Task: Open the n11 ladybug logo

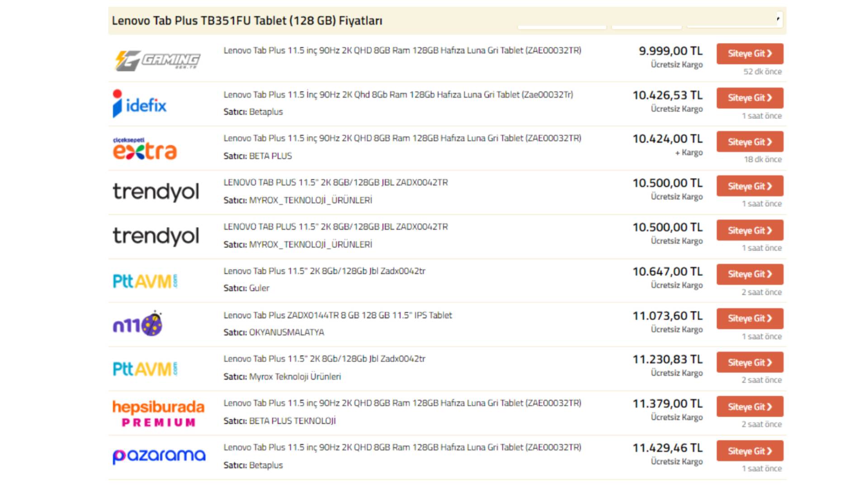Action: (137, 324)
